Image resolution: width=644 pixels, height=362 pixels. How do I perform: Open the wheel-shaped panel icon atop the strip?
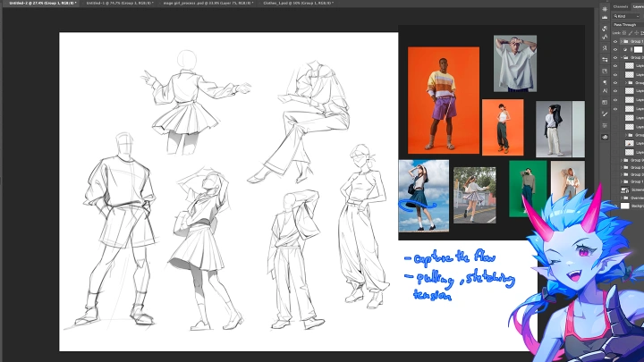pyautogui.click(x=605, y=9)
